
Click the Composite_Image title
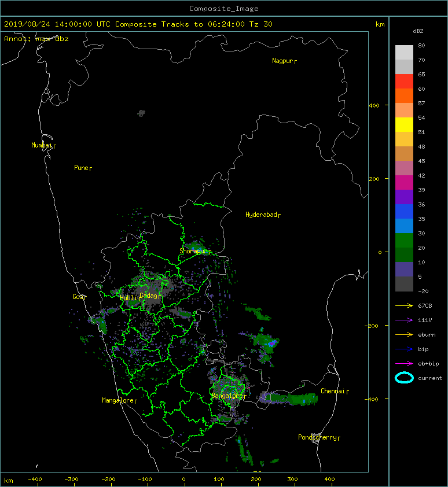[224, 9]
